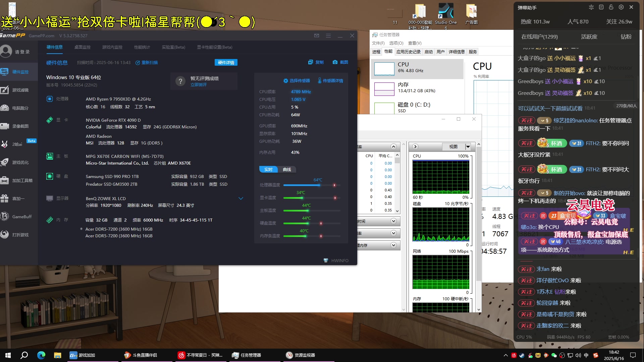Image resolution: width=644 pixels, height=362 pixels.
Task: Switch to the 游戏内监控 tab
Action: (x=112, y=47)
